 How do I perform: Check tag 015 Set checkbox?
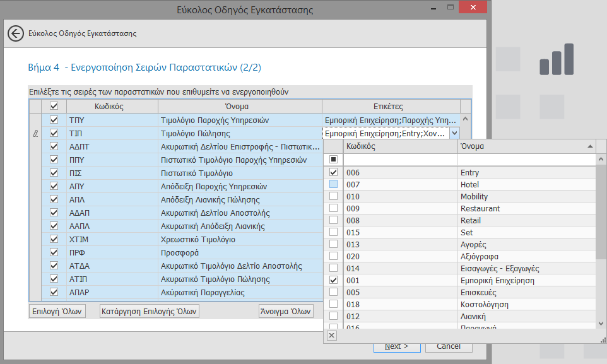(333, 232)
